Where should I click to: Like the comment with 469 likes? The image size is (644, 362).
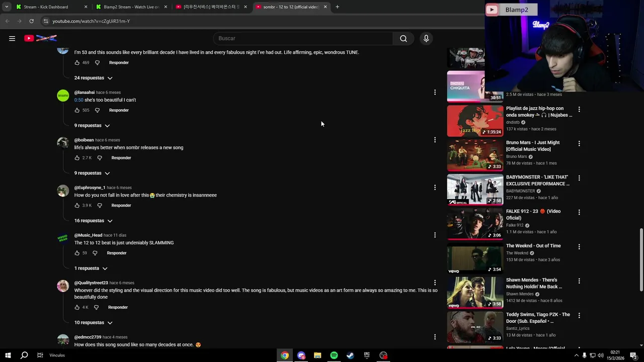tap(77, 62)
